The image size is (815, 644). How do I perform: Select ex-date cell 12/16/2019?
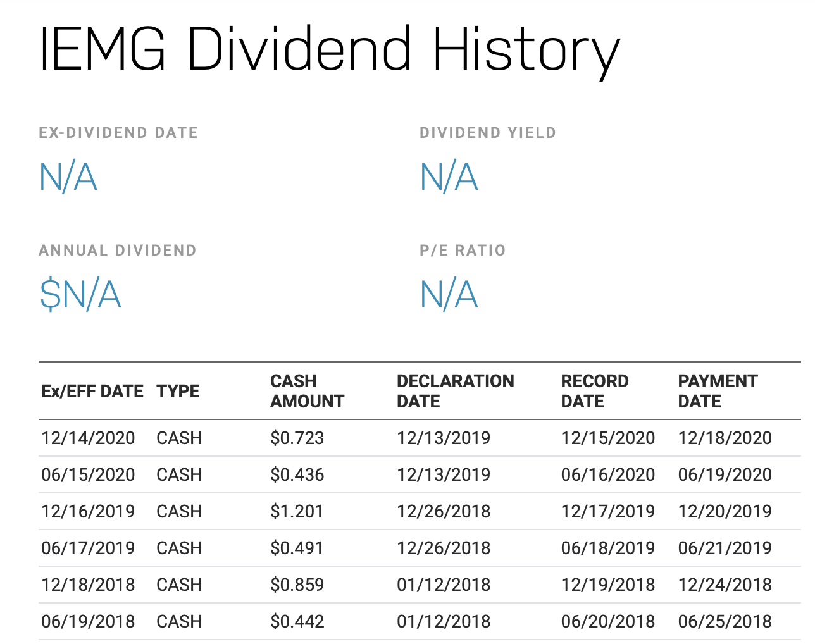tap(88, 511)
